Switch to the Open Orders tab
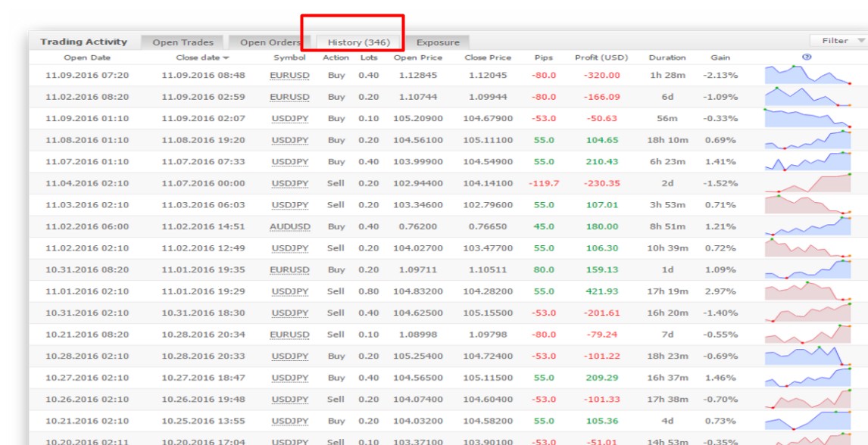The height and width of the screenshot is (445, 868). pos(270,42)
